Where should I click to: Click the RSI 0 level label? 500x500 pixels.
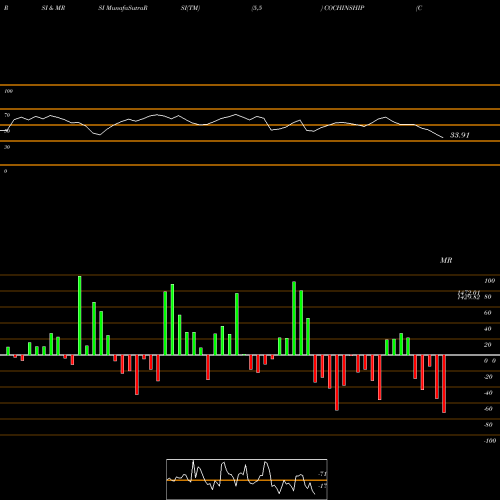[x=5, y=171]
